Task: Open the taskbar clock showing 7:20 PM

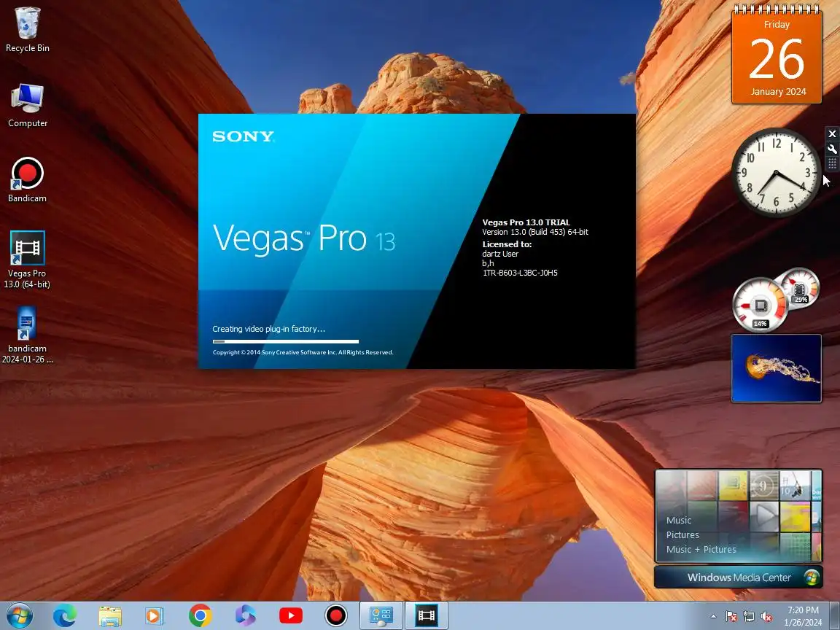Action: [x=803, y=616]
